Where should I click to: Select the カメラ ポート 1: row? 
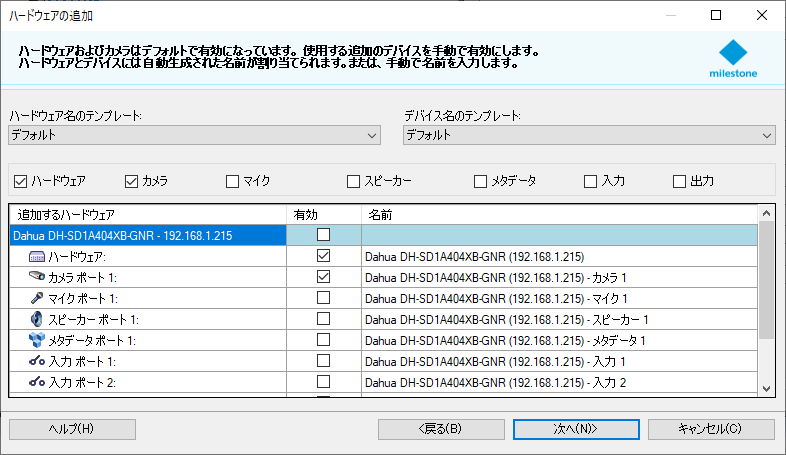click(148, 278)
